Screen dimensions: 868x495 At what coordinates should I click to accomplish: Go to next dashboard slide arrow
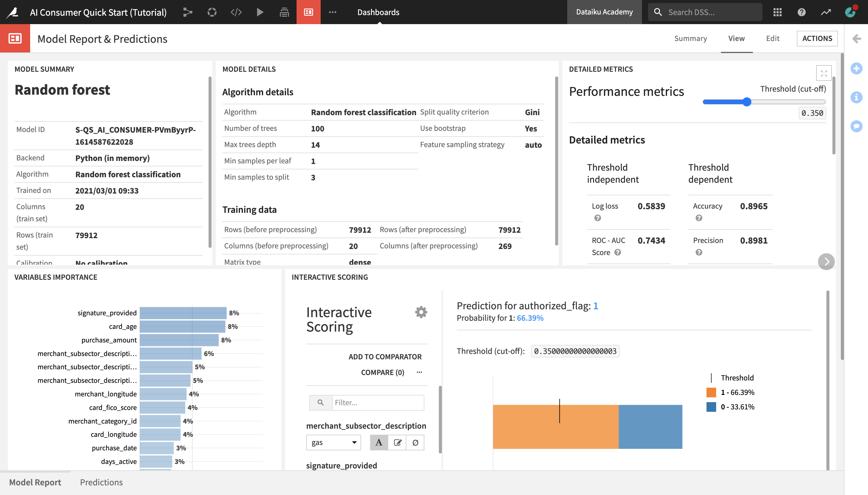[826, 261]
